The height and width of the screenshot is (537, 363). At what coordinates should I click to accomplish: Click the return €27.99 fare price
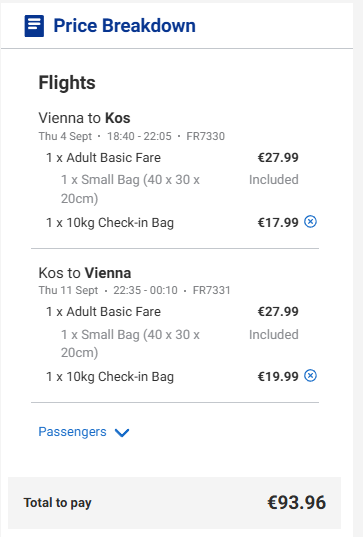[278, 312]
